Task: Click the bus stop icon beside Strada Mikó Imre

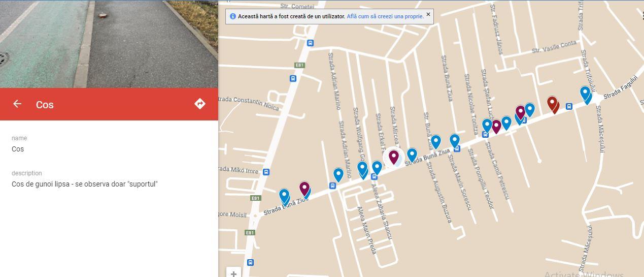Action: point(266,172)
